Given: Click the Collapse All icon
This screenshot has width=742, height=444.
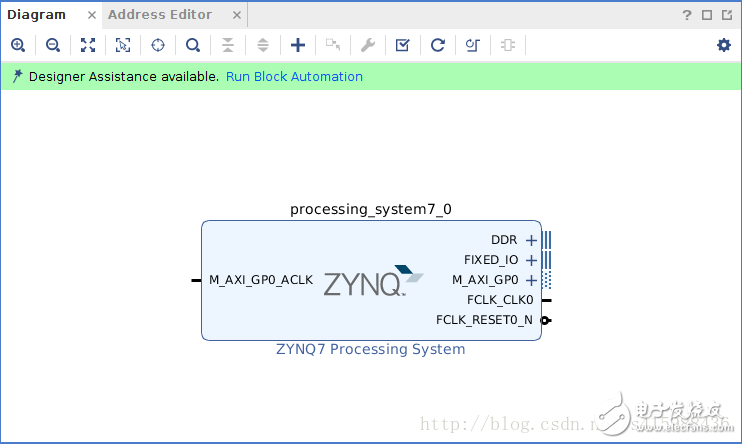Looking at the screenshot, I should (228, 45).
